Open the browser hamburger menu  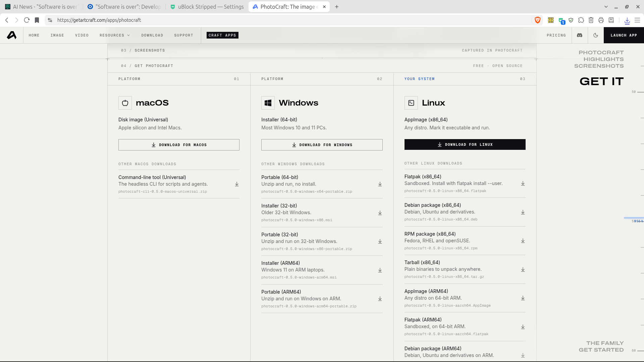637,20
